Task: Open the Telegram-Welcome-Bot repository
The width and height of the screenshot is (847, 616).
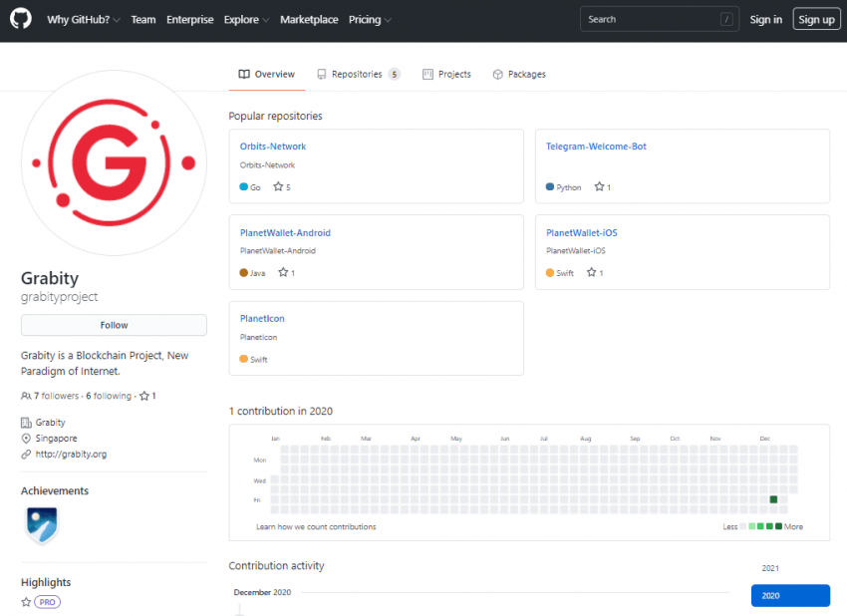Action: click(x=596, y=146)
